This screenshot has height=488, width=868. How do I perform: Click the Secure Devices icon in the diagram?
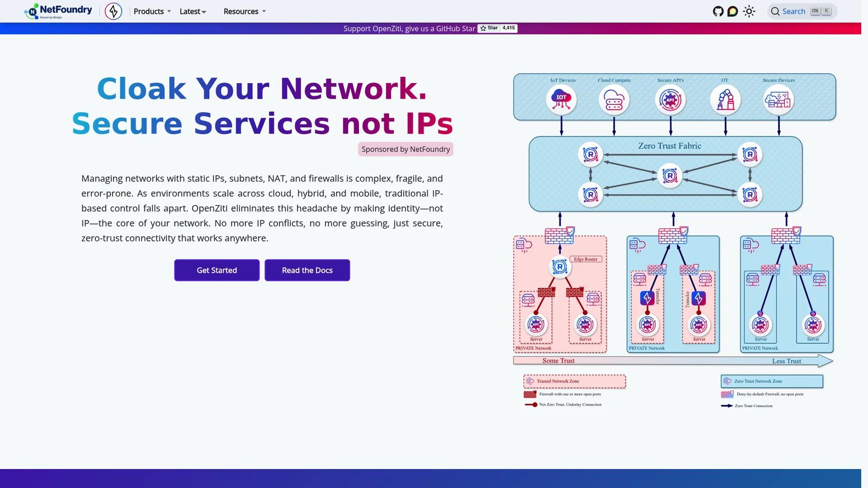(779, 100)
